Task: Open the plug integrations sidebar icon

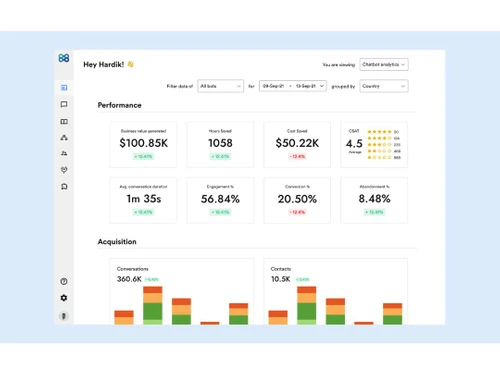Action: [64, 170]
